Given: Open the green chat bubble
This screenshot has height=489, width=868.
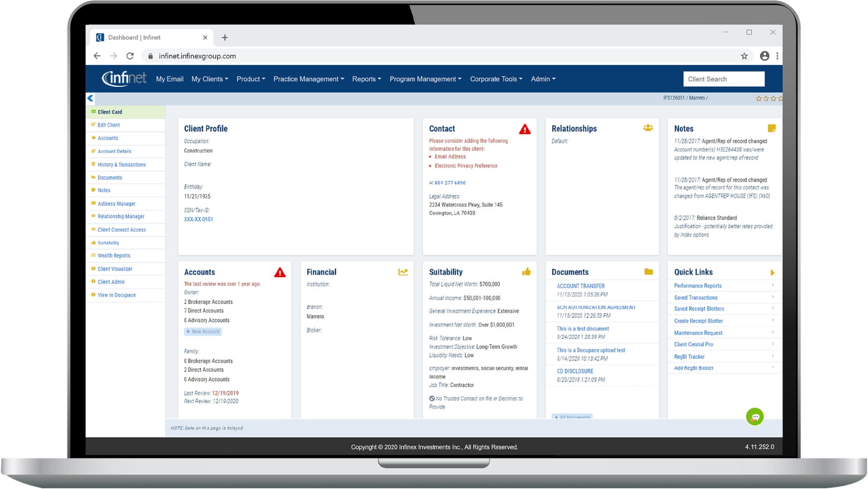Looking at the screenshot, I should 755,417.
